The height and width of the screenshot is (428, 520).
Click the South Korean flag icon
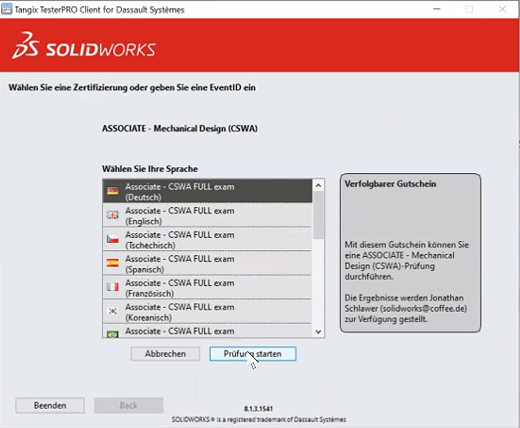coord(113,311)
